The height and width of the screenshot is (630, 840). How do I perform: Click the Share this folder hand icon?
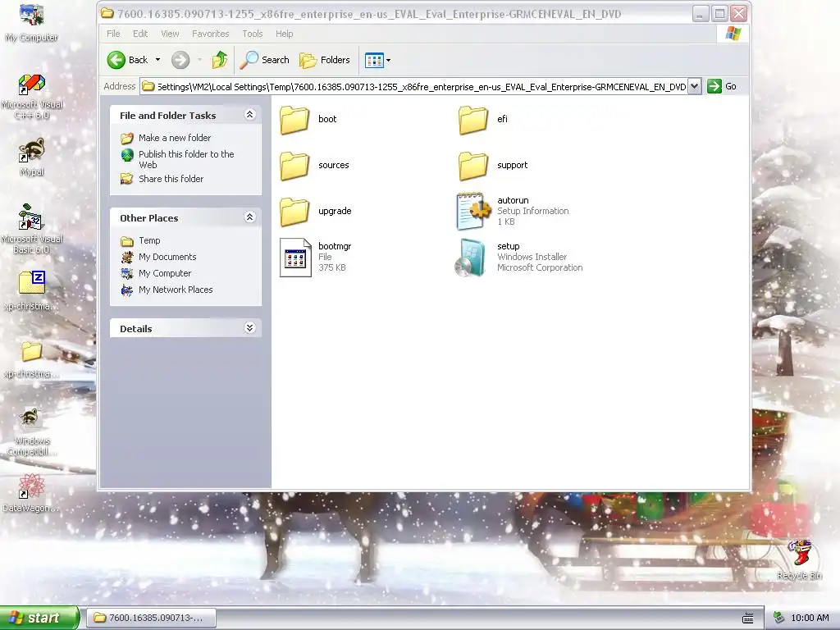pyautogui.click(x=127, y=179)
